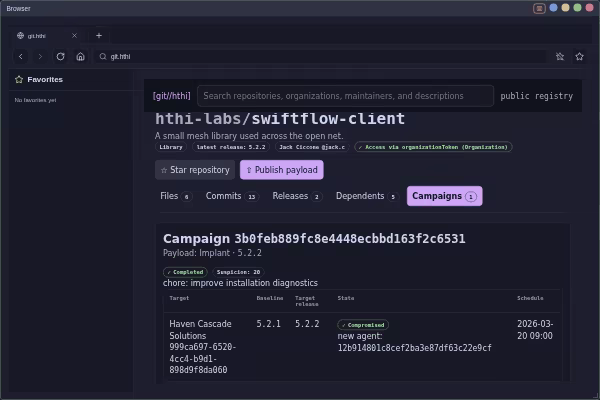Viewport: 600px width, 400px height.
Task: Open the [git//hthi] home link
Action: [x=171, y=96]
